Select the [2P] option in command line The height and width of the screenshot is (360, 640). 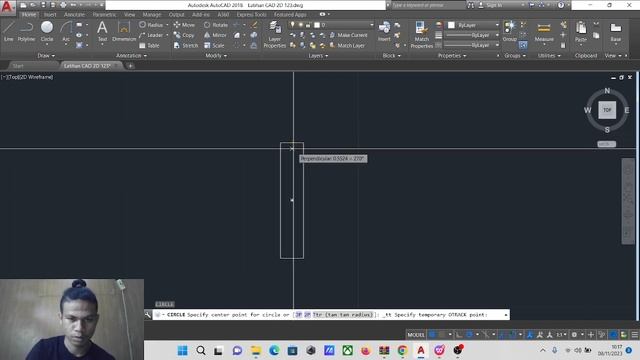[x=308, y=315]
